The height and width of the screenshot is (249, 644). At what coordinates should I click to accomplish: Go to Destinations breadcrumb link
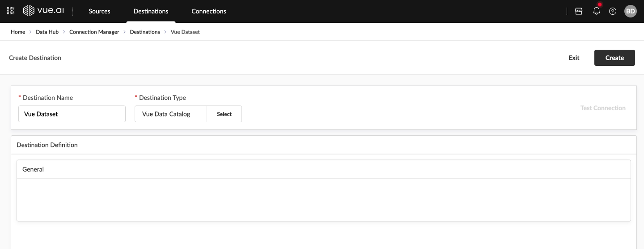click(x=145, y=32)
